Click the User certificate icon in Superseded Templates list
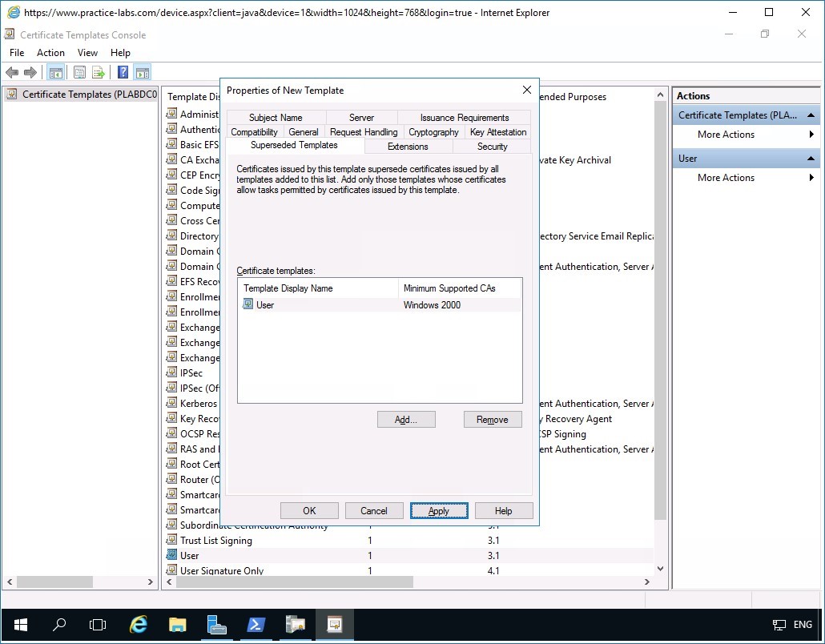Image resolution: width=825 pixels, height=644 pixels. click(251, 304)
